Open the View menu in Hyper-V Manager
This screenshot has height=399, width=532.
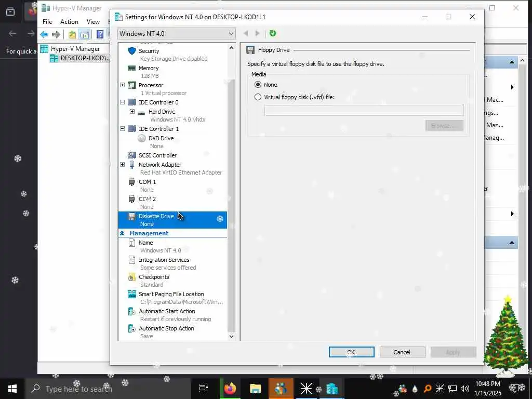point(93,22)
